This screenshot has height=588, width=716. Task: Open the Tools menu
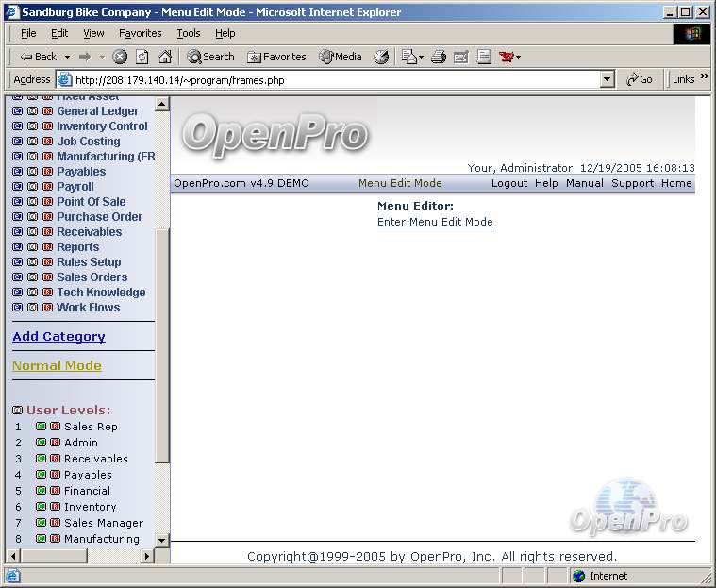(x=189, y=33)
